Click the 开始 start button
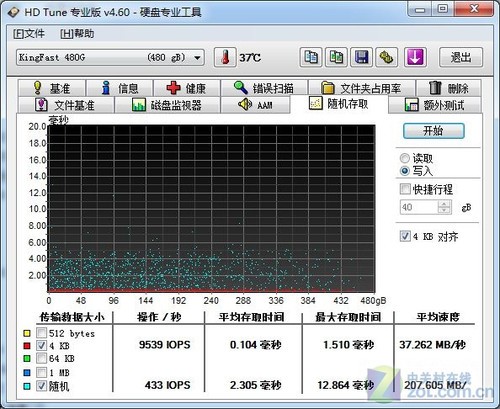500x409 pixels. 433,131
